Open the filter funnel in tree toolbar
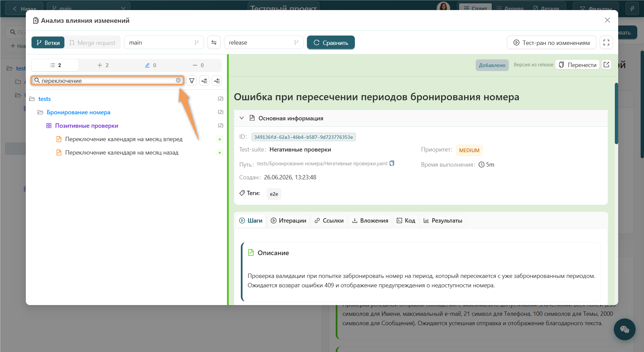Viewport: 644px width, 352px height. [192, 81]
